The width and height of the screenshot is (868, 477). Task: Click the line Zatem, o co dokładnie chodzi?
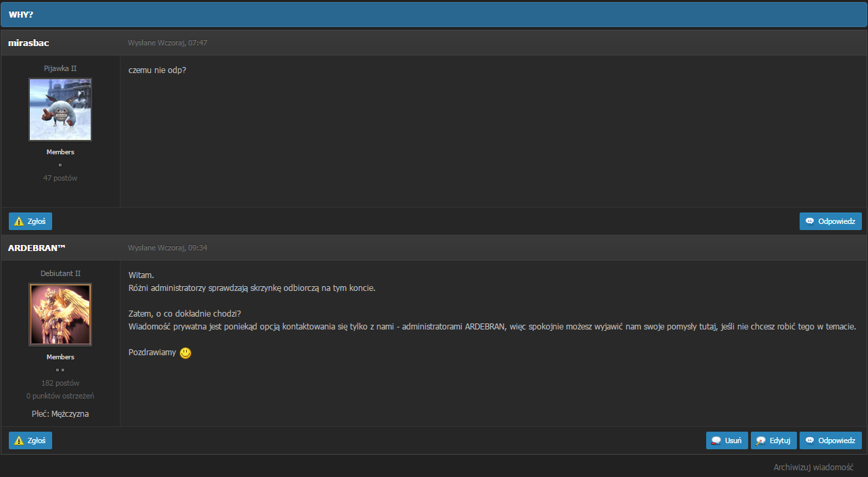[184, 314]
